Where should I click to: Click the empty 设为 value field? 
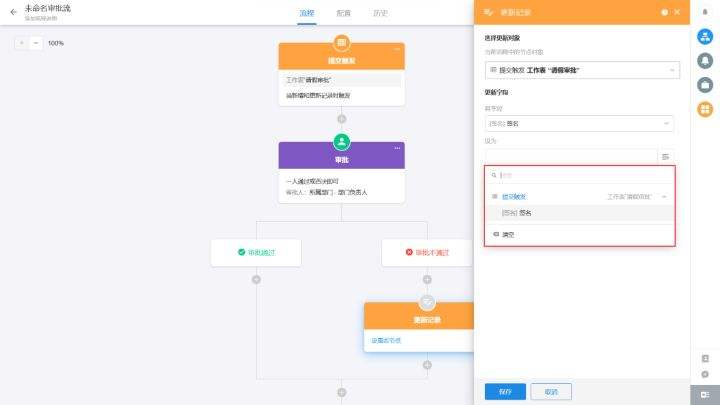[571, 157]
